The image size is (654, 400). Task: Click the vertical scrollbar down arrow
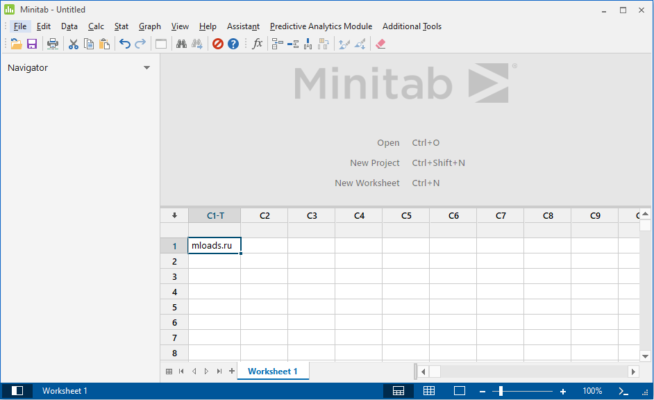pos(645,356)
